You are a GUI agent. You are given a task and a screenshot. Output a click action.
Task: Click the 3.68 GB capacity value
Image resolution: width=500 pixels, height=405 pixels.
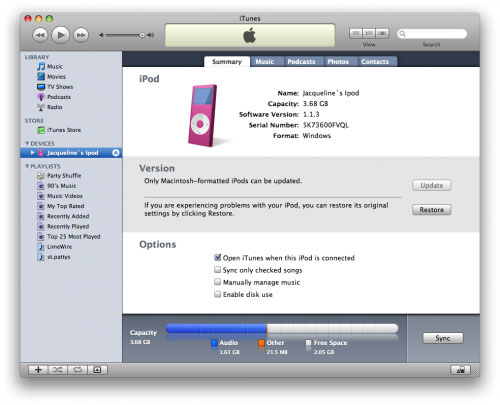[315, 104]
